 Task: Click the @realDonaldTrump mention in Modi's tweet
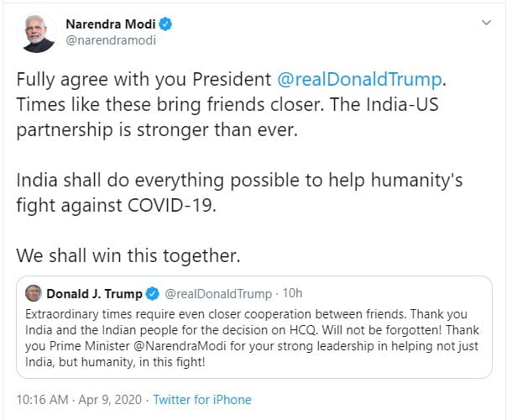coord(358,81)
